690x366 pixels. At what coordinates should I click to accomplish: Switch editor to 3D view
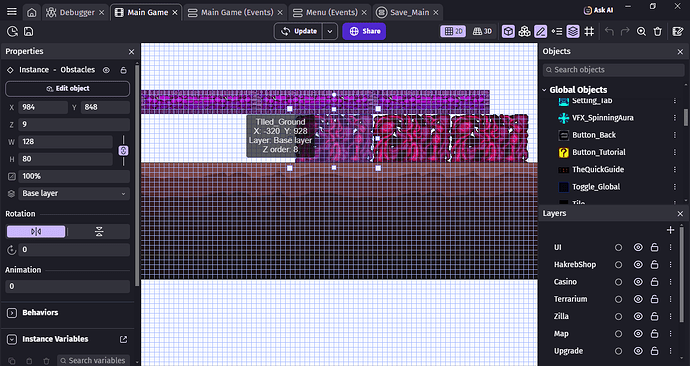pyautogui.click(x=482, y=31)
